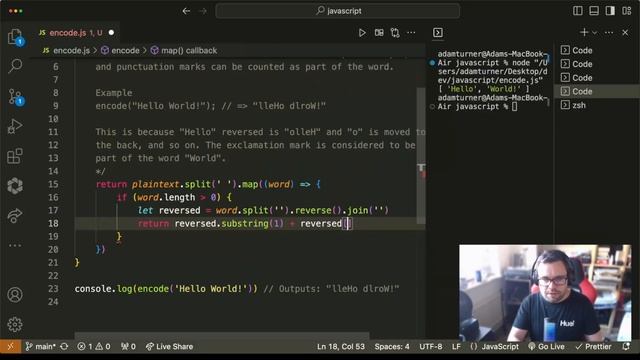The image size is (640, 360).
Task: Click Spaces: 4 indentation setting
Action: [392, 347]
